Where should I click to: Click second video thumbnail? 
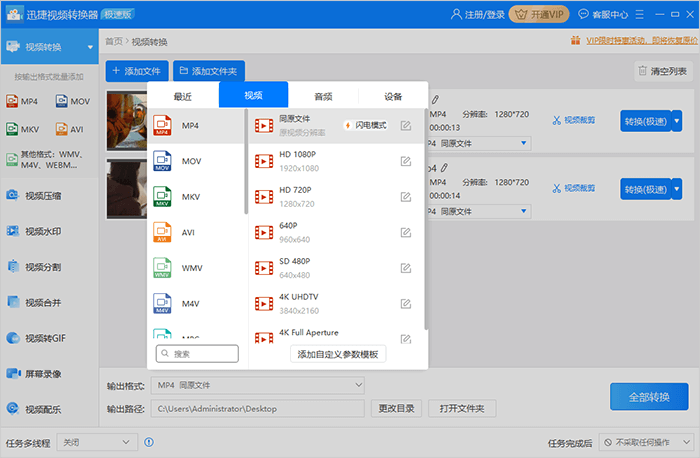click(x=127, y=189)
